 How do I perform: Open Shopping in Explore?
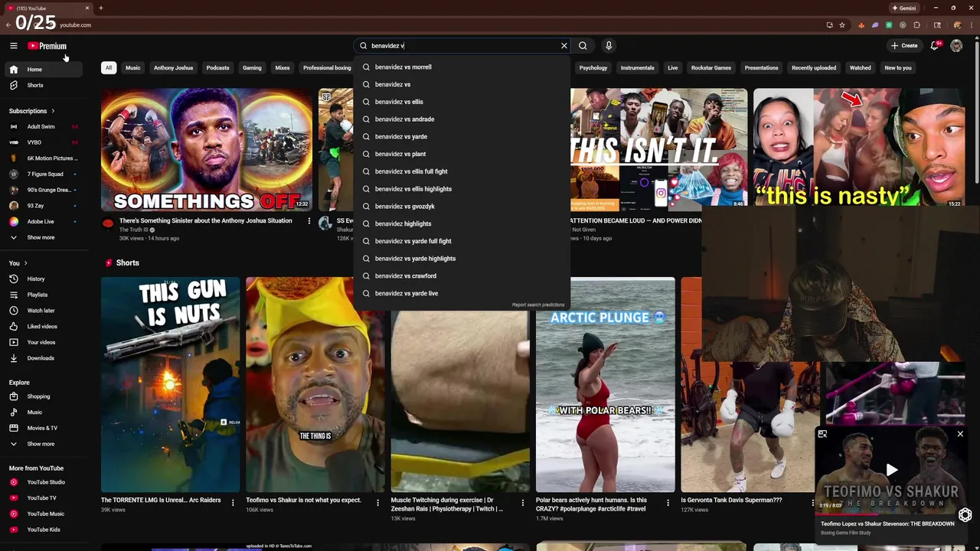(x=45, y=396)
